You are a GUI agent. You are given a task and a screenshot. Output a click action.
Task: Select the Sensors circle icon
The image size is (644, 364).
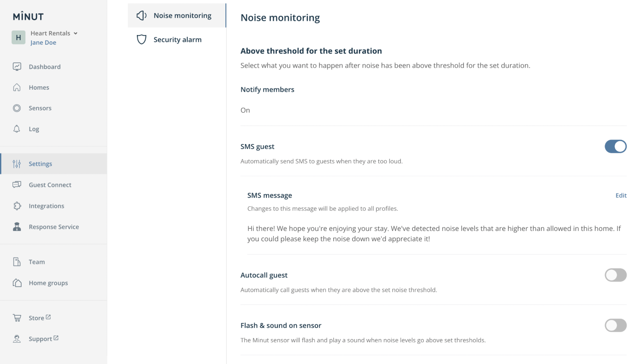[17, 108]
